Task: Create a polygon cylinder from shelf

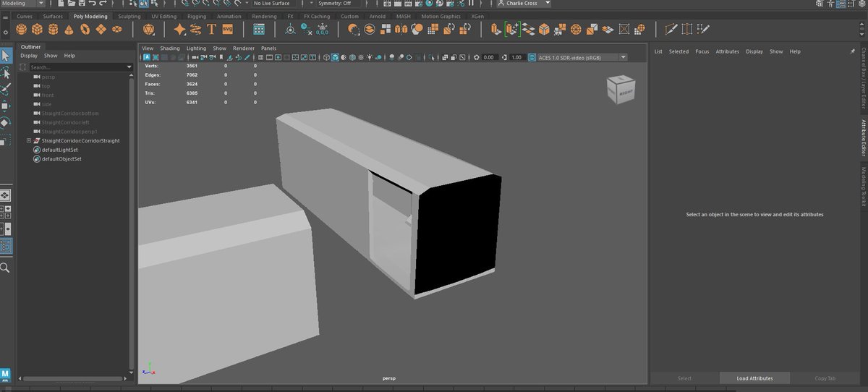Action: [54, 29]
